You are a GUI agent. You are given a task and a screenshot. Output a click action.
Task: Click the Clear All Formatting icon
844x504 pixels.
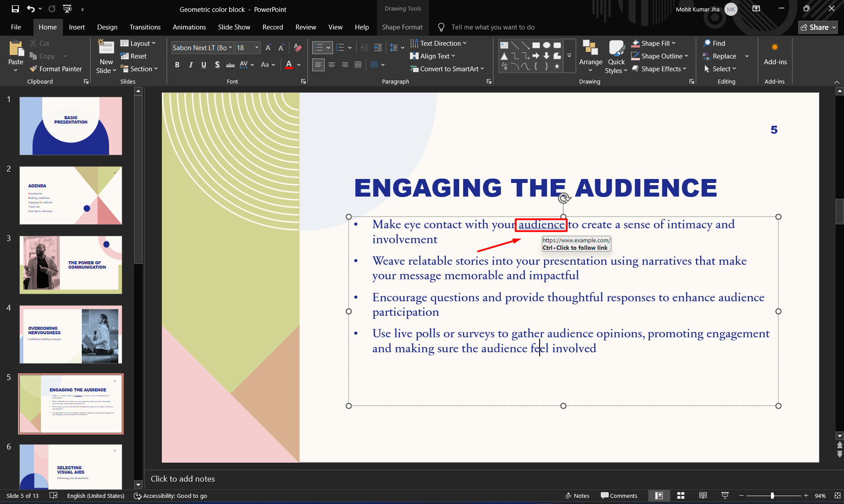(298, 47)
